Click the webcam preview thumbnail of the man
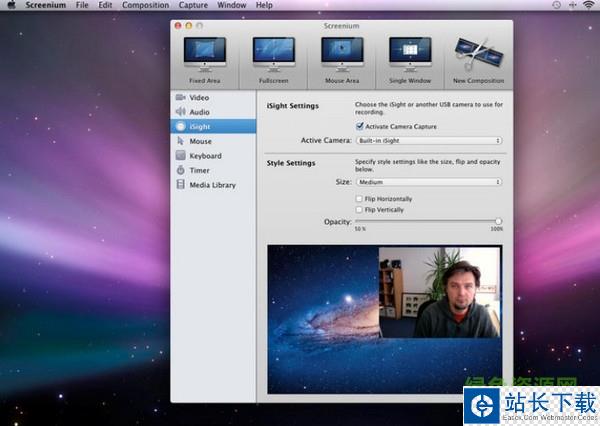The width and height of the screenshot is (600, 426). click(x=439, y=292)
